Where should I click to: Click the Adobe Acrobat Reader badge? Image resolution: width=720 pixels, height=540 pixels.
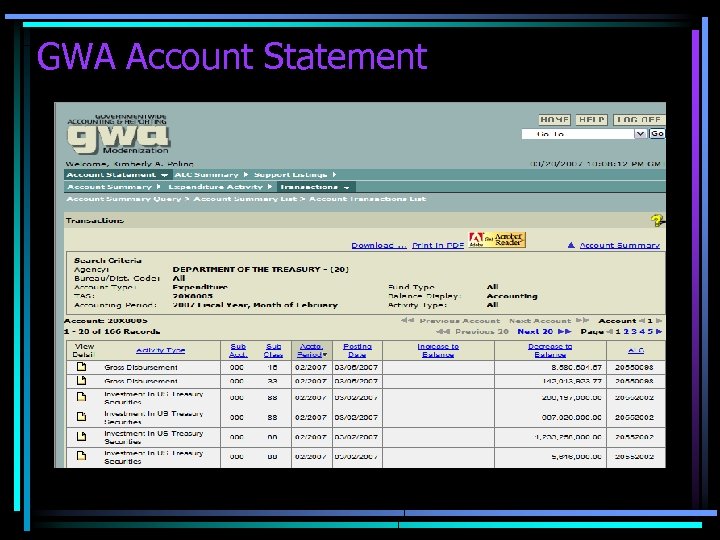497,240
